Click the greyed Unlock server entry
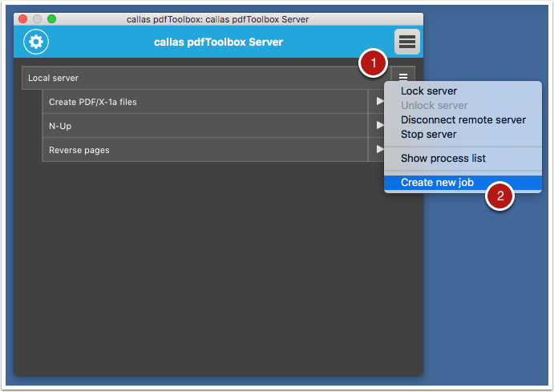The width and height of the screenshot is (554, 392). pyautogui.click(x=463, y=106)
